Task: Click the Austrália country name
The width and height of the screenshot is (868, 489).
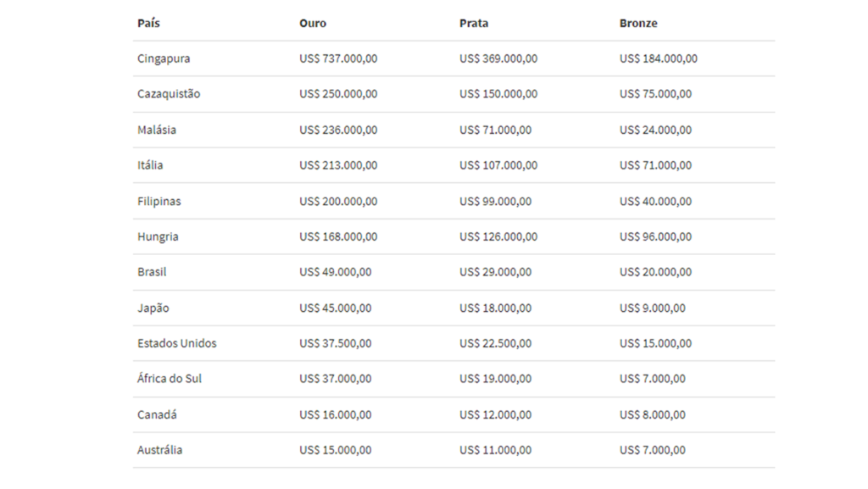Action: pos(159,450)
